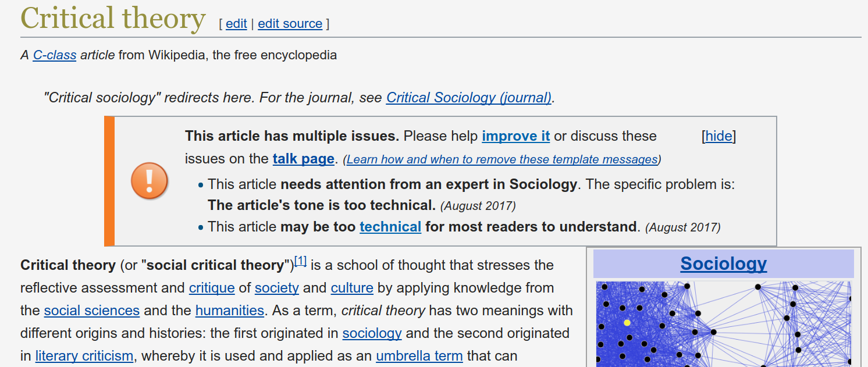Open the edit link beside the title

coord(236,23)
